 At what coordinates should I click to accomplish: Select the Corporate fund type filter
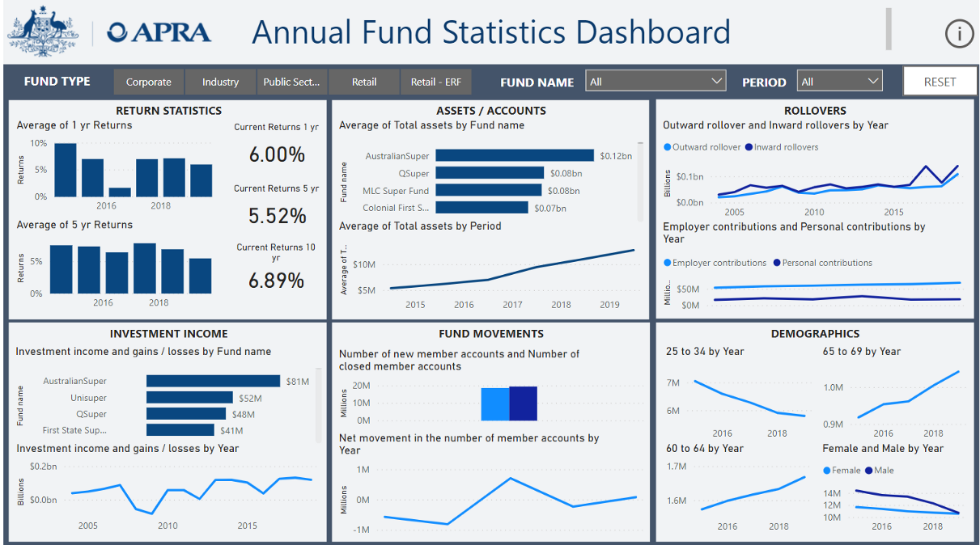[149, 82]
